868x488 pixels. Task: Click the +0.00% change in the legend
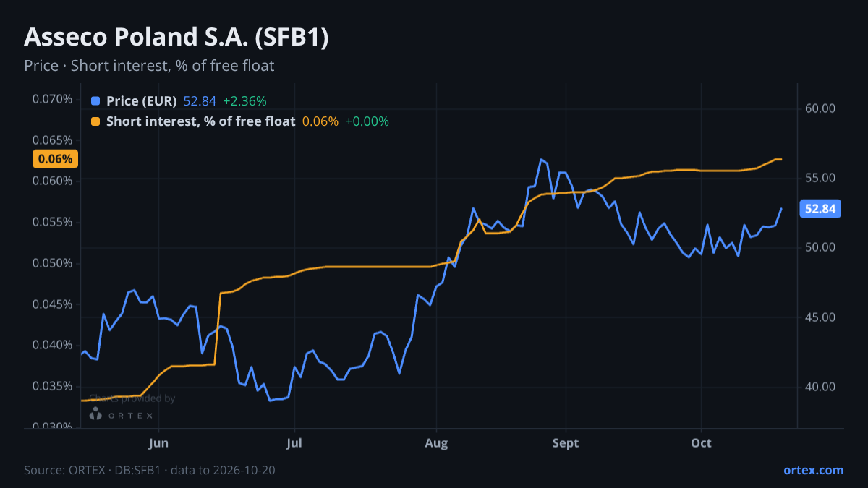(367, 121)
